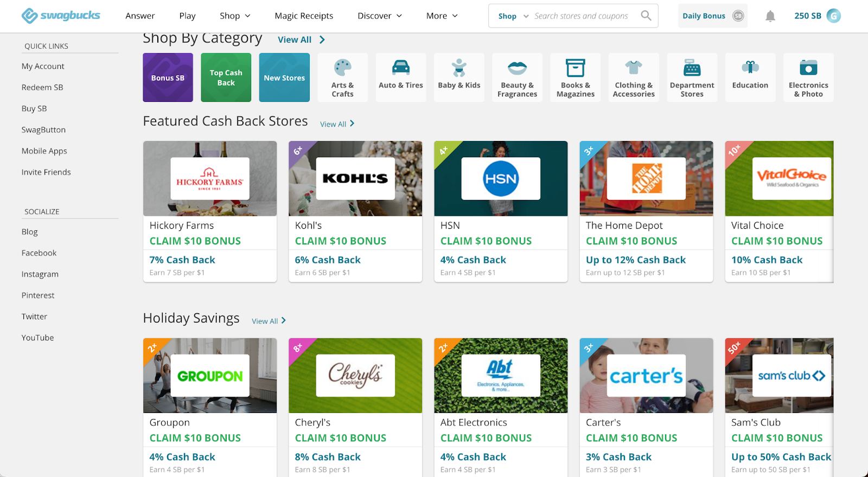868x477 pixels.
Task: Click View All for Holiday Savings
Action: coord(269,321)
